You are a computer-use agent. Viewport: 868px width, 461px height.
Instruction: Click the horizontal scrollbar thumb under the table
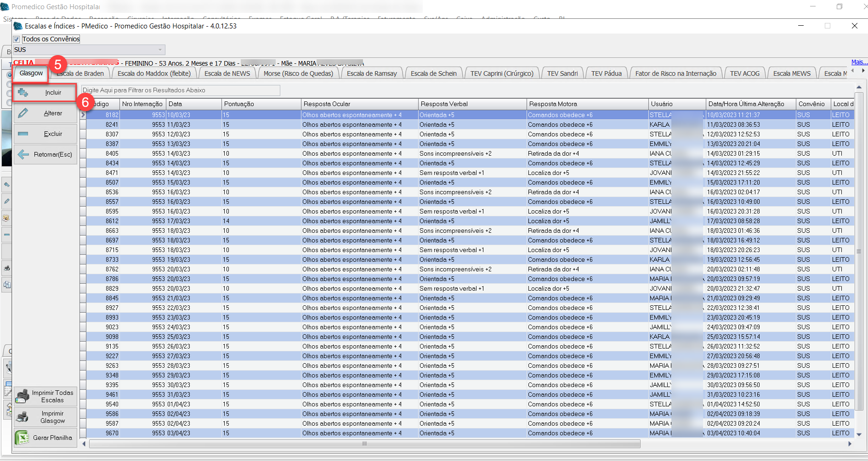(364, 444)
